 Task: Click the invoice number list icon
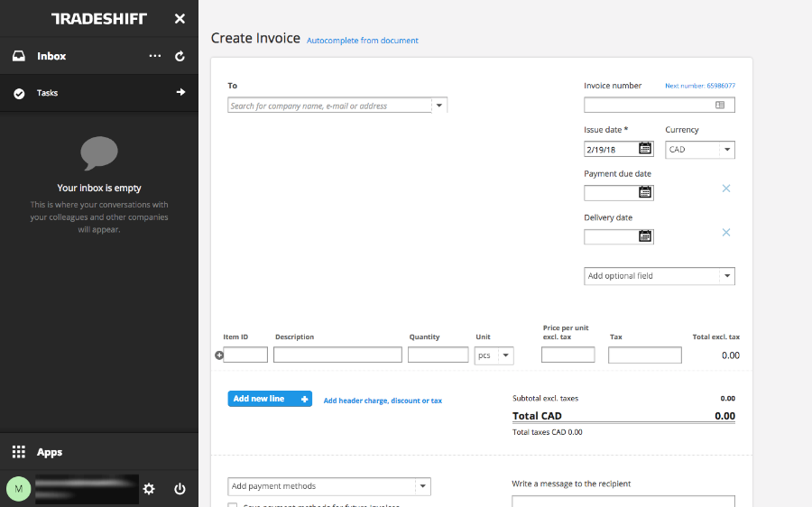720,106
